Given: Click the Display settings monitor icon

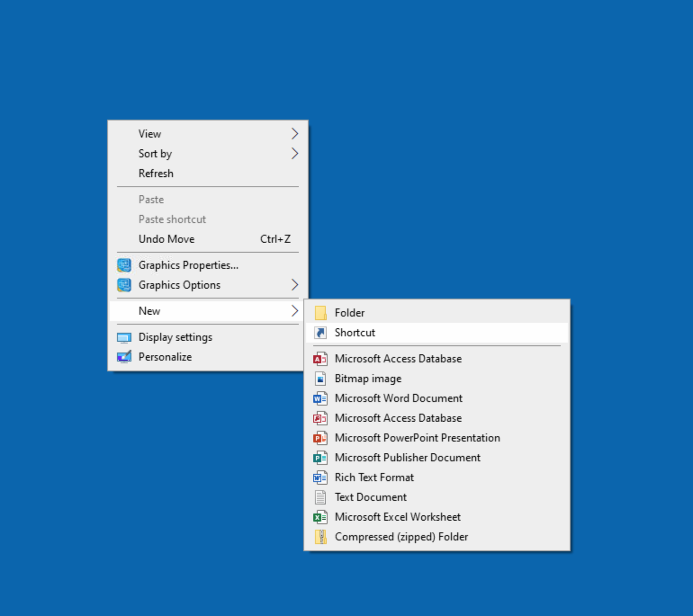Looking at the screenshot, I should pyautogui.click(x=124, y=337).
